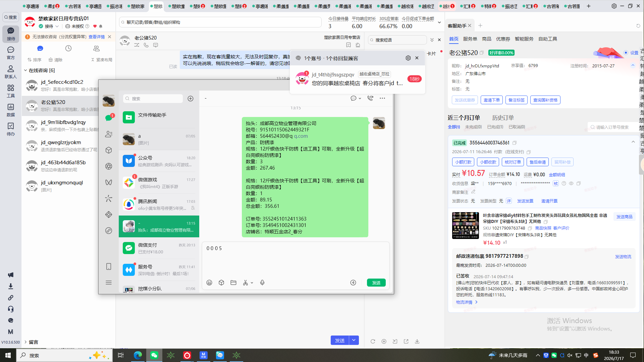Edit 商家备注 with the pencil icon
Image resolution: width=644 pixels, height=362 pixels.
coord(473,192)
